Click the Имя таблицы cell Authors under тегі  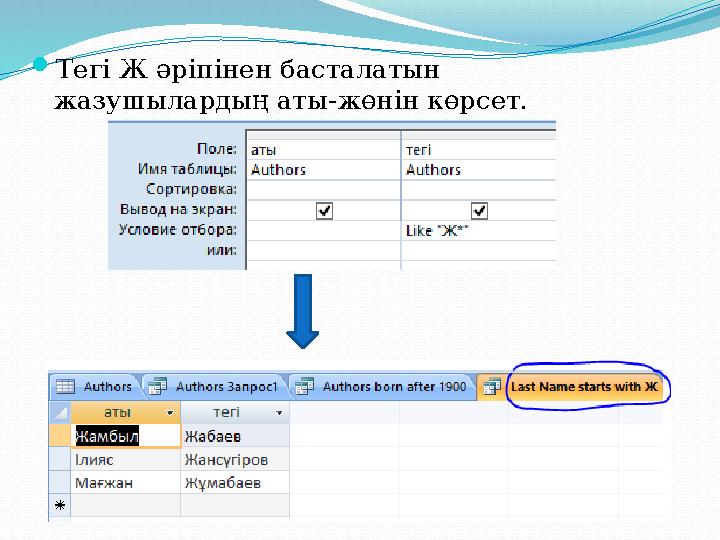click(479, 170)
